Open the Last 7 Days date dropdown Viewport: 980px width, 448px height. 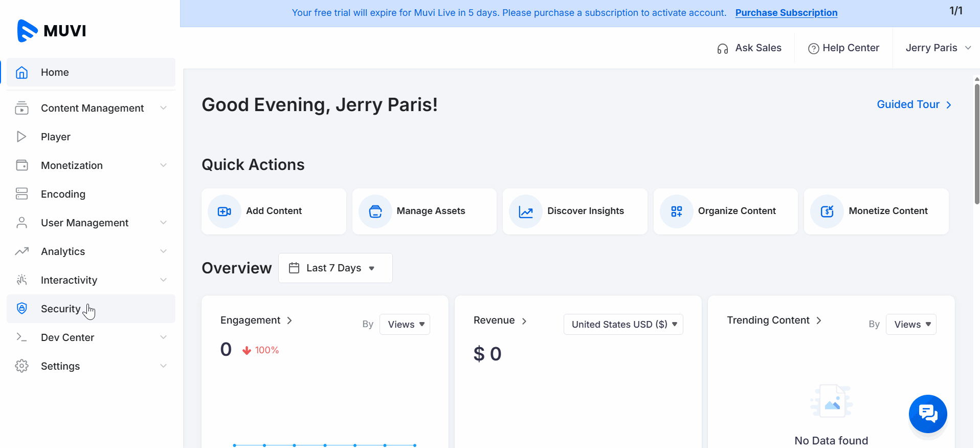pyautogui.click(x=335, y=268)
